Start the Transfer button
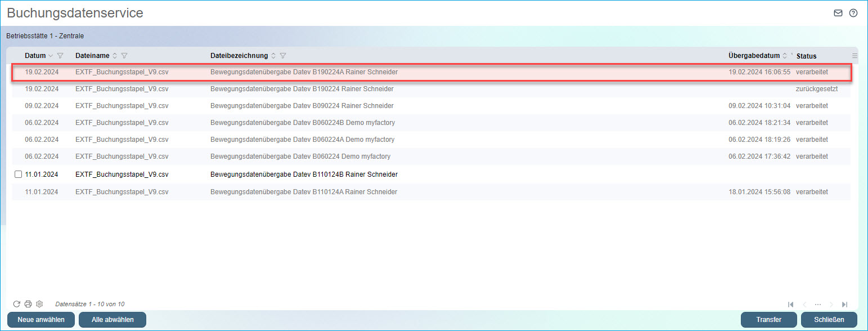868x331 pixels. 769,320
